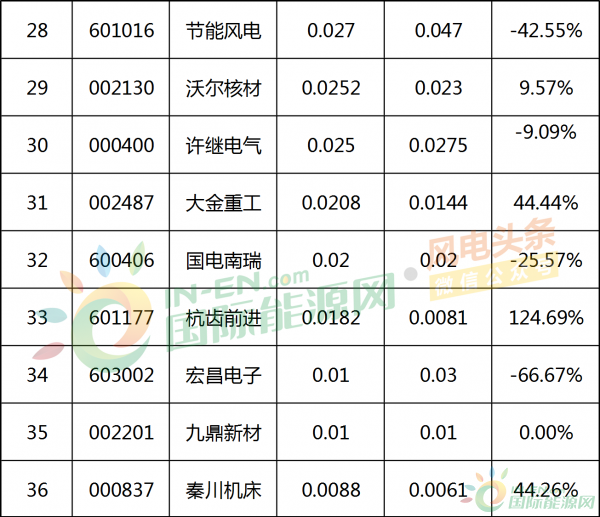Screen dimensions: 600x517
Task: Select percentage -25.57%
Action: tap(546, 260)
